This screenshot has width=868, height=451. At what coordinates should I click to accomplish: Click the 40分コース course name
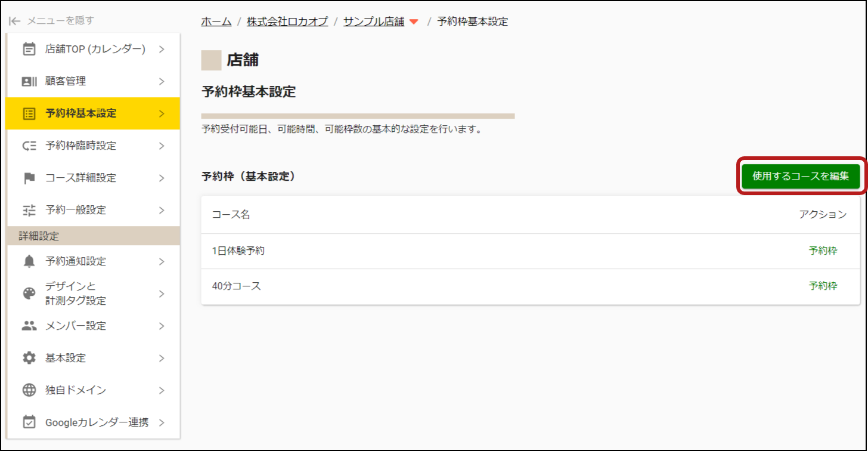click(237, 286)
